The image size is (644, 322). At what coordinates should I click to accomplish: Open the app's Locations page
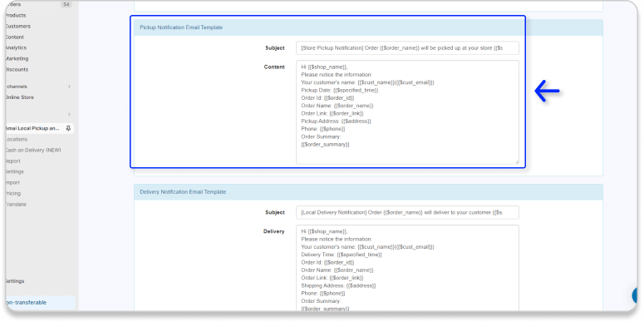(17, 140)
